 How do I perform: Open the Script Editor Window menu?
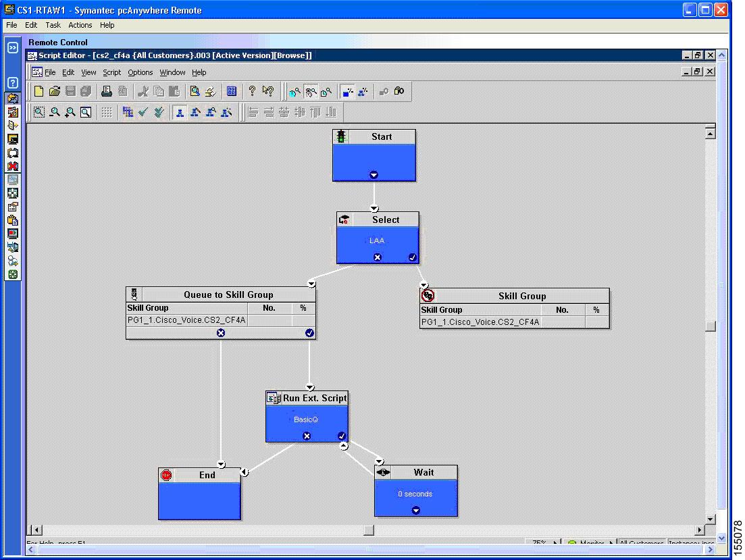coord(172,72)
